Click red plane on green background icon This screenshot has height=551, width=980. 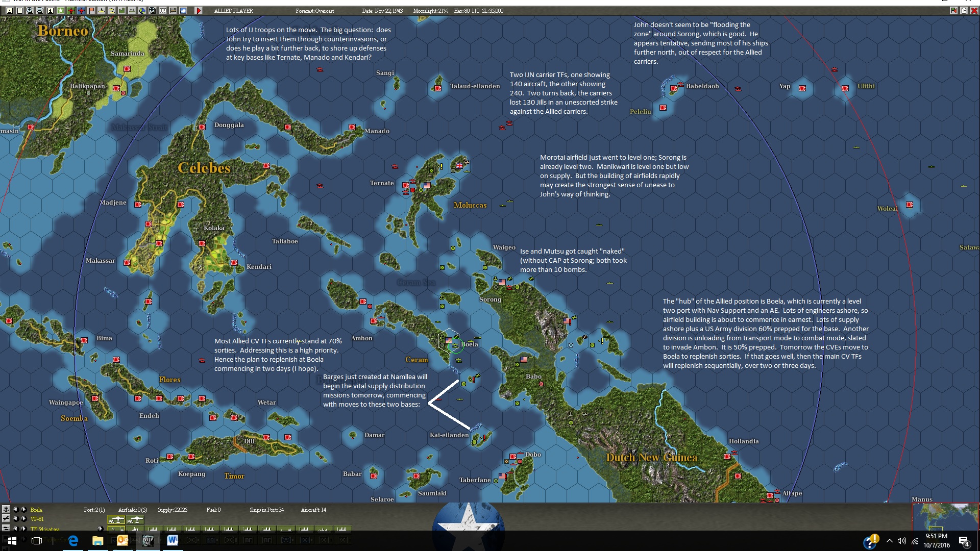71,10
